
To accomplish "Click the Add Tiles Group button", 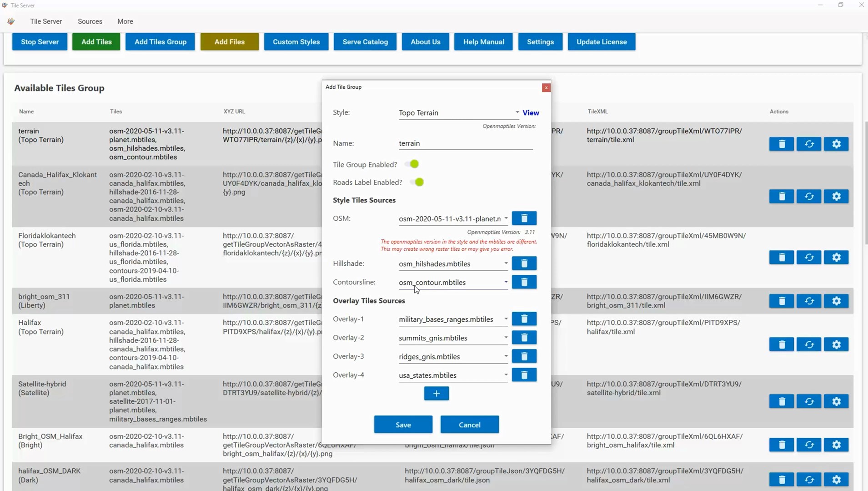I will click(160, 42).
